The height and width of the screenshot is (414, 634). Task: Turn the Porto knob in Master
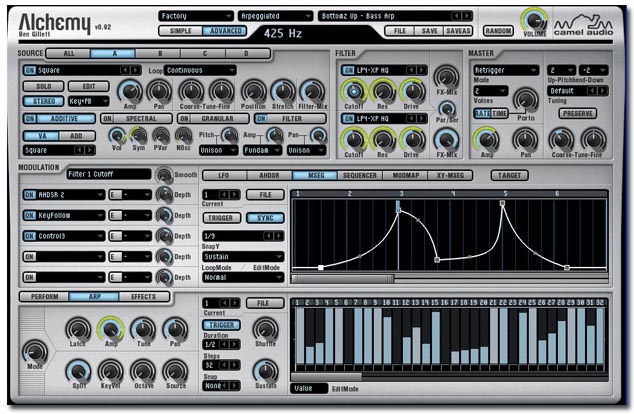click(526, 100)
